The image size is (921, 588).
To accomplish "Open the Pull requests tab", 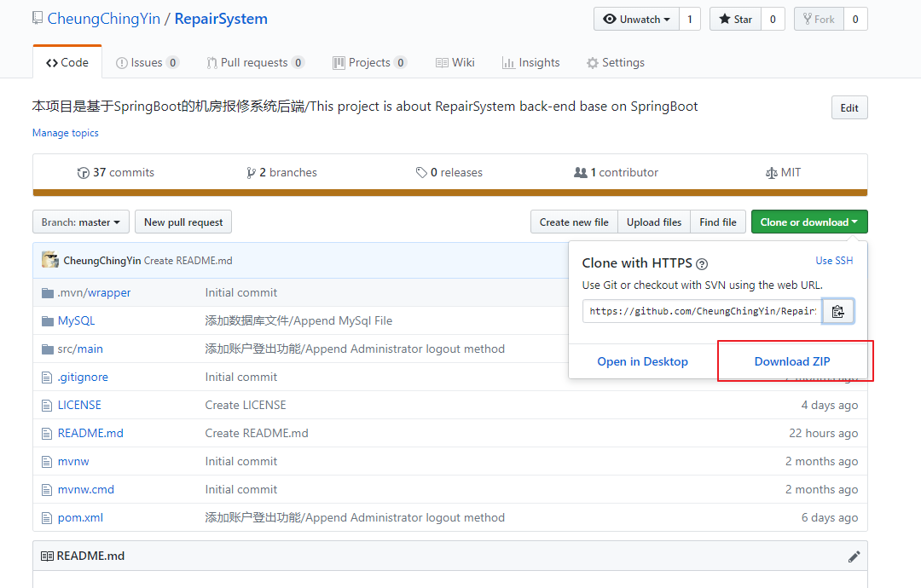I will click(x=256, y=63).
